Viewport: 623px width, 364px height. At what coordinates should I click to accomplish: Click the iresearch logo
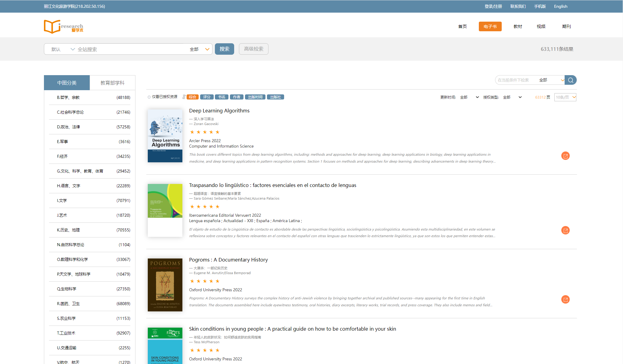pyautogui.click(x=64, y=26)
